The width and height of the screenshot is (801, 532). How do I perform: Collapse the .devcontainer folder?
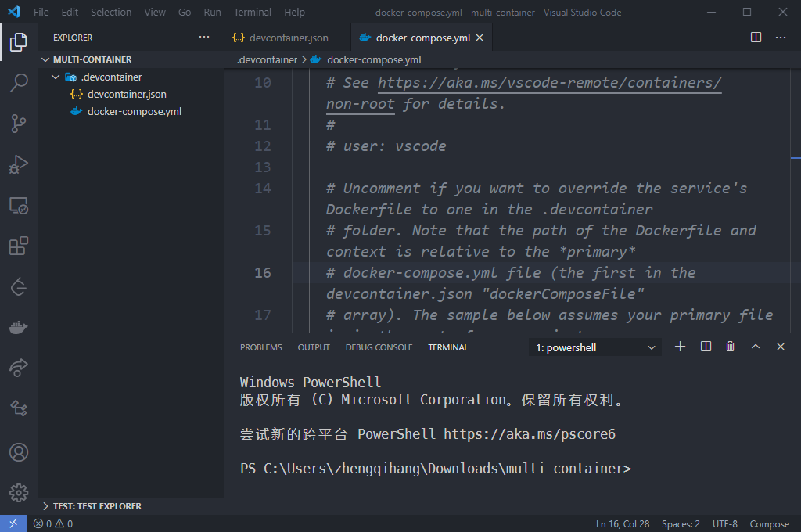point(56,77)
